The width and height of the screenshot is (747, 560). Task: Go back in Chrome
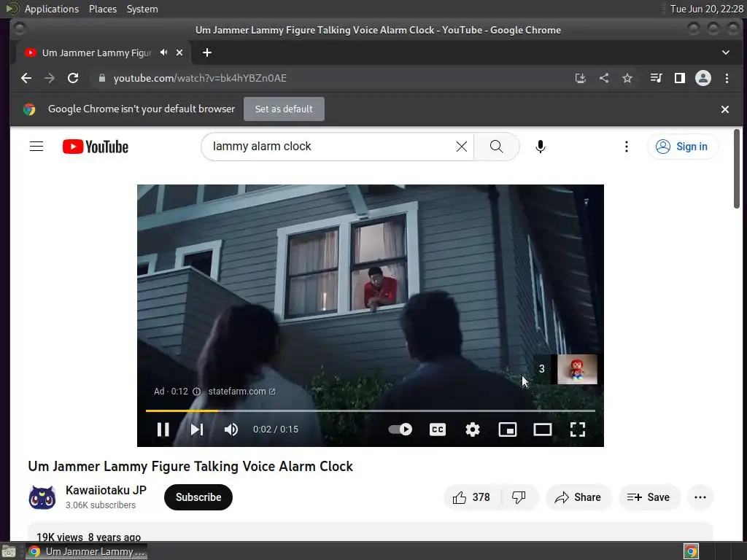(26, 78)
